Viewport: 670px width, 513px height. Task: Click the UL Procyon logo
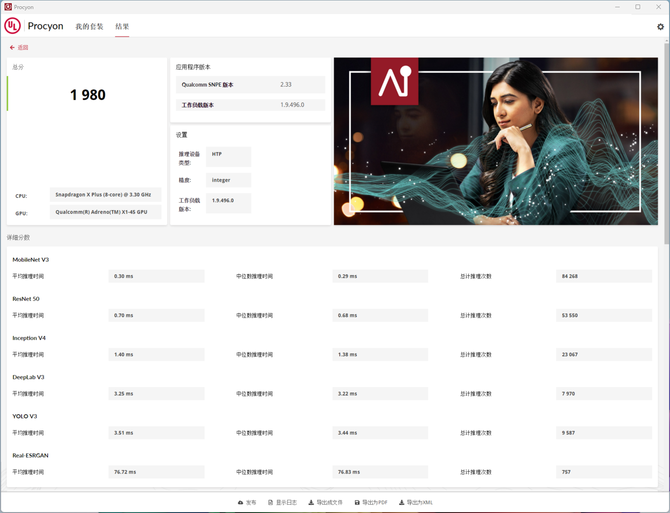click(13, 26)
